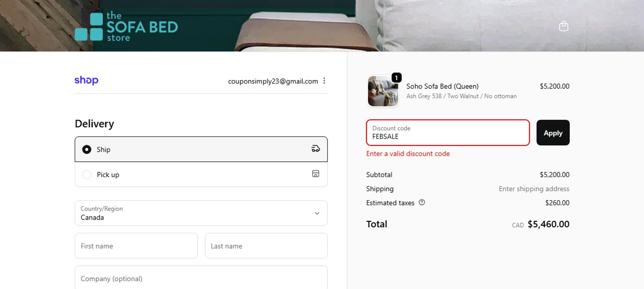Image resolution: width=644 pixels, height=289 pixels.
Task: Open the Country/Region dropdown
Action: pyautogui.click(x=201, y=213)
